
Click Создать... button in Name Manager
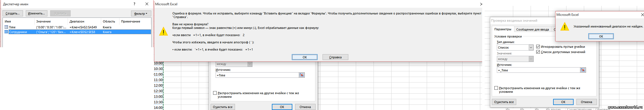coord(13,13)
